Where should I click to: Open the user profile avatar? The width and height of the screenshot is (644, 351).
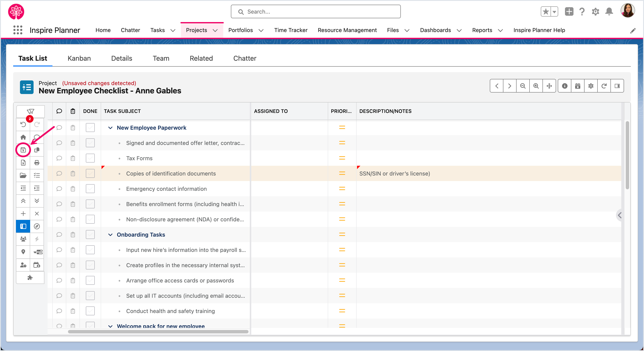627,11
